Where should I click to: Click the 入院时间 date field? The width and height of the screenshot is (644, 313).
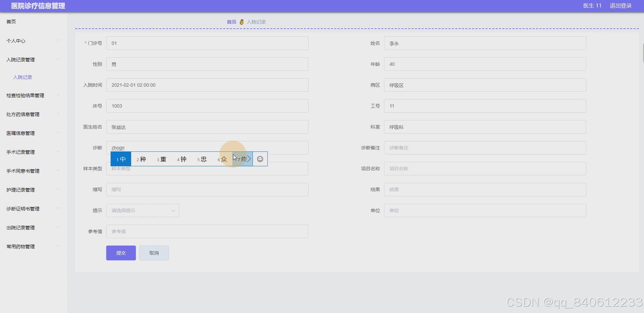point(207,85)
